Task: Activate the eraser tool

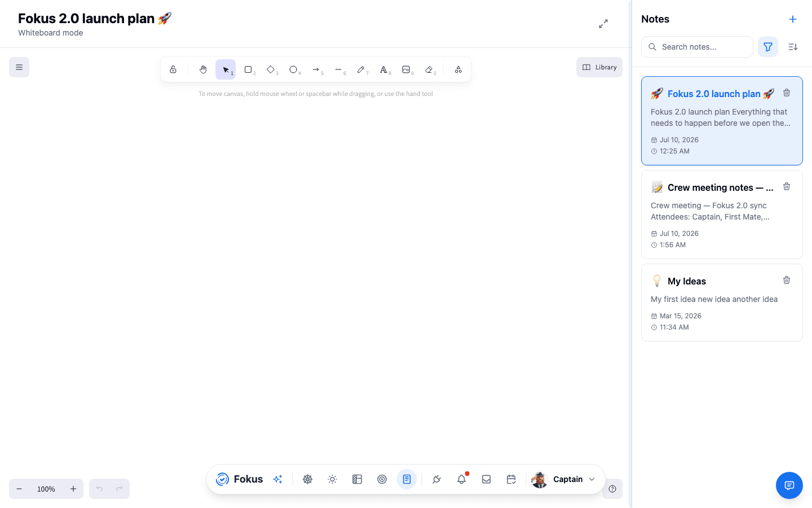Action: pos(429,69)
